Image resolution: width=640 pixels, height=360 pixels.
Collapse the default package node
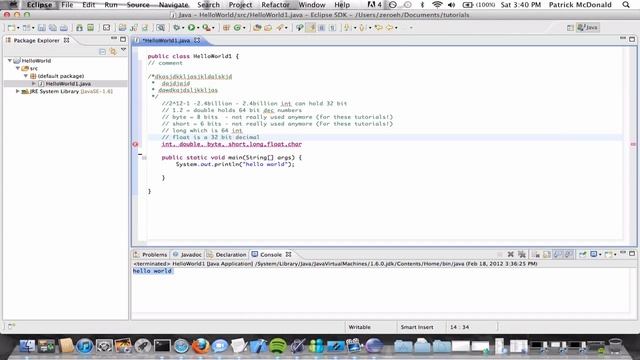pyautogui.click(x=26, y=76)
